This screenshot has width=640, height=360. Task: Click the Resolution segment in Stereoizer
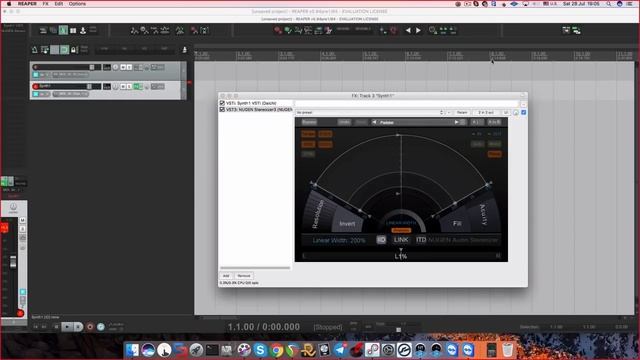pyautogui.click(x=318, y=214)
